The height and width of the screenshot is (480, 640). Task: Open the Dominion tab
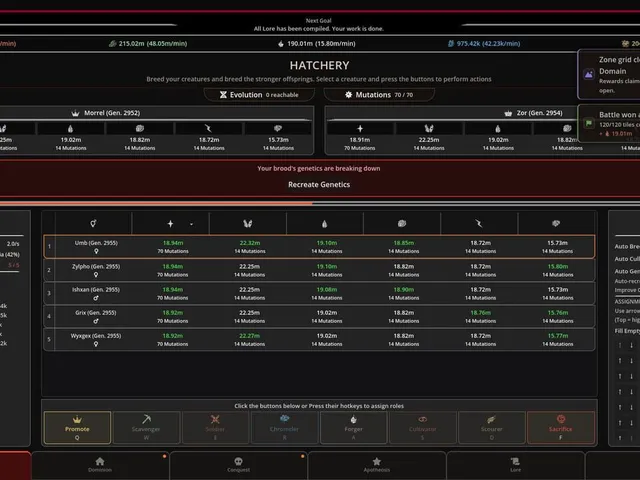click(100, 465)
